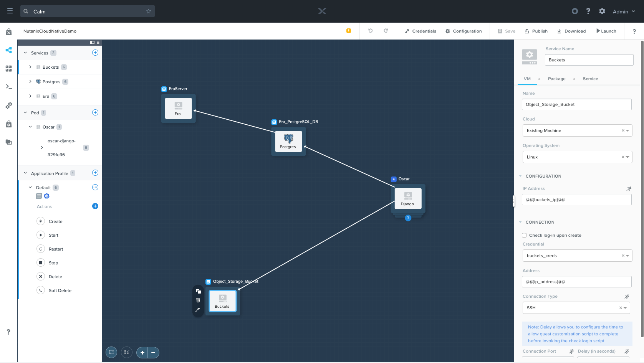Enable Check log-in upon create
Screen dimensions: 644x363
tap(524, 235)
